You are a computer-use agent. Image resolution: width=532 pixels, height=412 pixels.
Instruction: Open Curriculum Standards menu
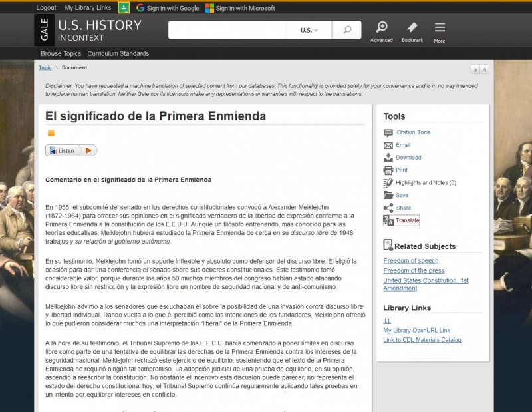tap(118, 54)
